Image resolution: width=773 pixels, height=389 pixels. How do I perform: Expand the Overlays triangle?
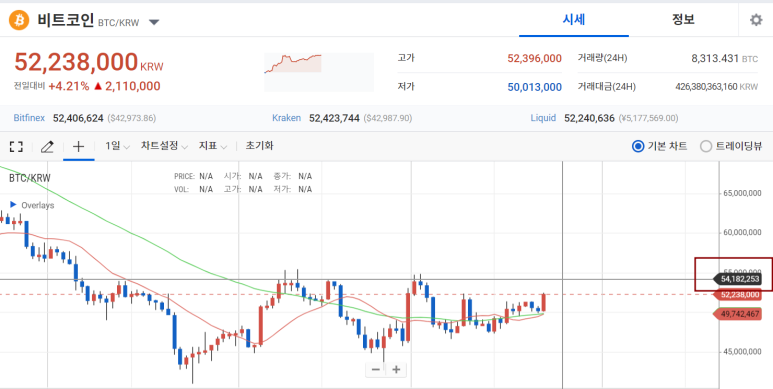(x=13, y=205)
